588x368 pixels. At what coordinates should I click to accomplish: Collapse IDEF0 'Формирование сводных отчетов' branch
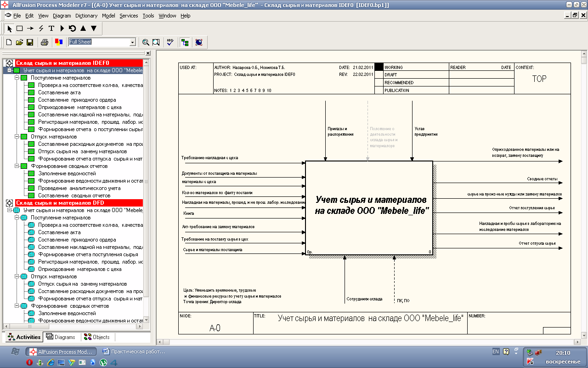(x=16, y=166)
